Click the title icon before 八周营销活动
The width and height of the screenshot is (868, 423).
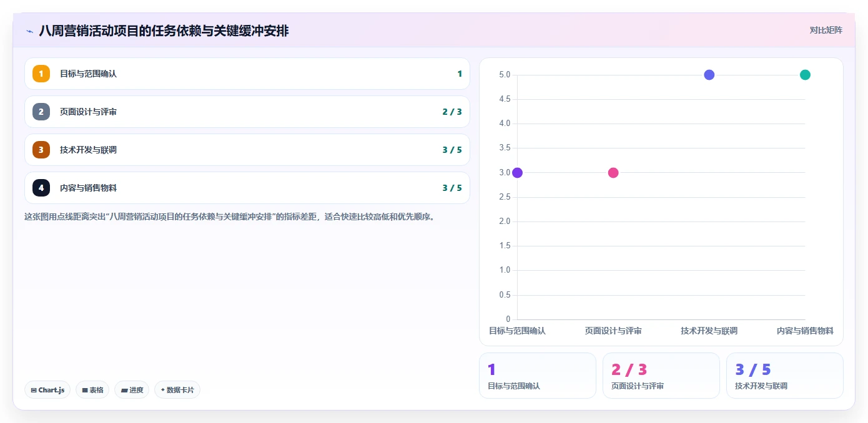pos(29,31)
